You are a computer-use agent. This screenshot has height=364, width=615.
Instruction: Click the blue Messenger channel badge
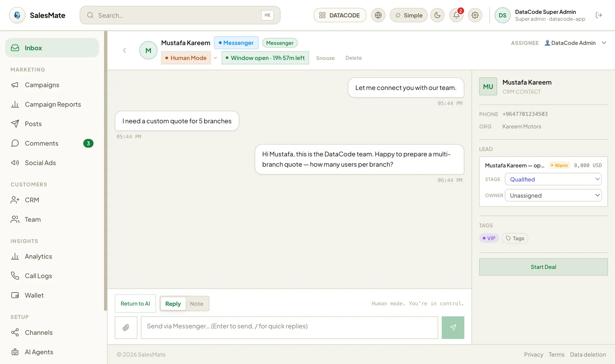click(x=236, y=43)
